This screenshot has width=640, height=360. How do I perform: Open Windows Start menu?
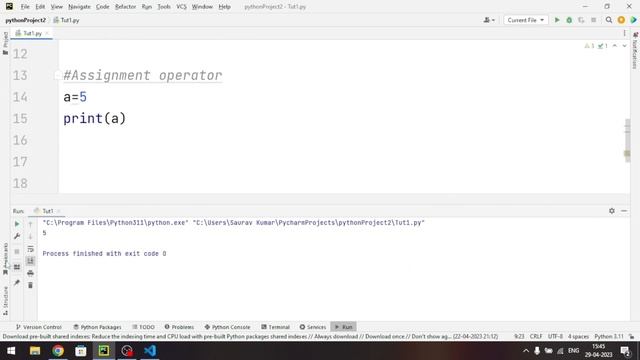(11, 351)
